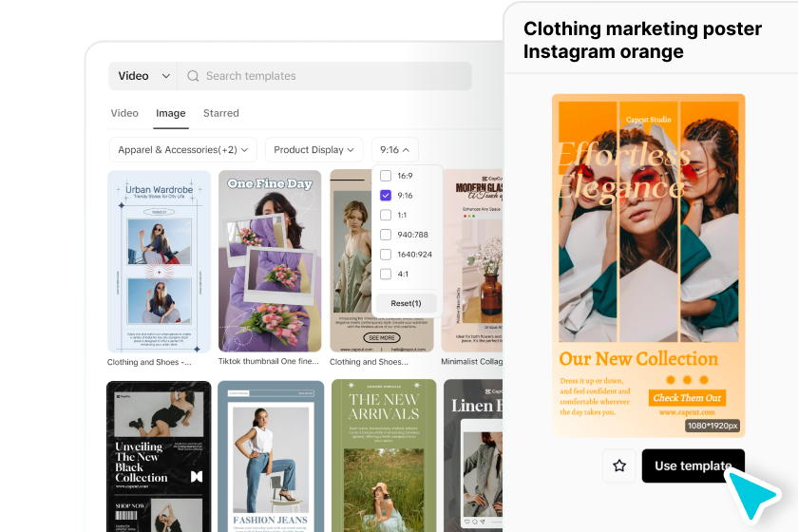Enable the 16:9 ratio checkbox
The image size is (798, 532).
pyautogui.click(x=386, y=176)
